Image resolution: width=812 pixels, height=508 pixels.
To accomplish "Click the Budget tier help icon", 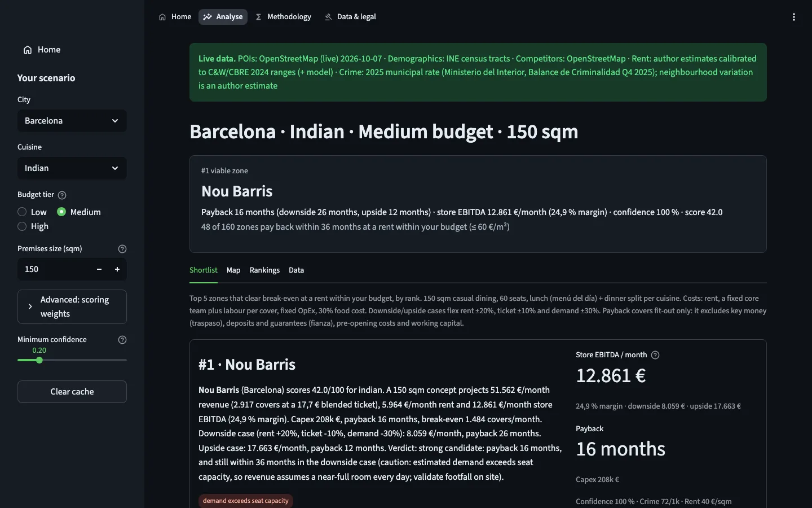I will pyautogui.click(x=62, y=195).
